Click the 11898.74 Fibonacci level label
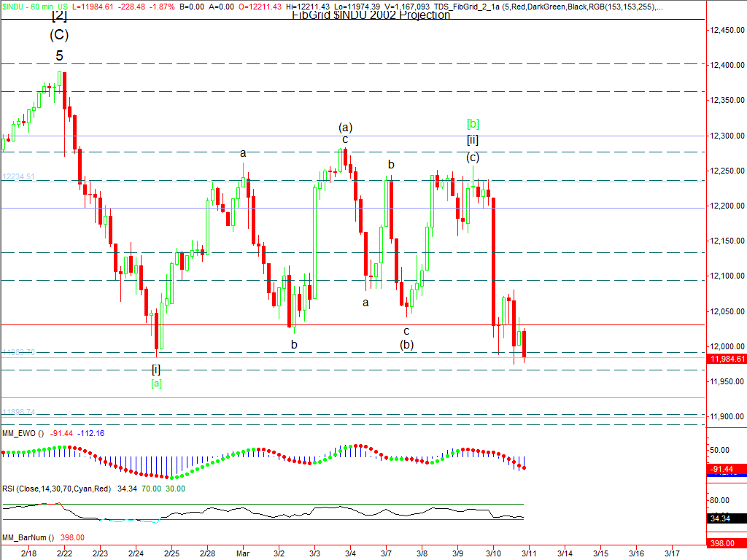 [18, 412]
